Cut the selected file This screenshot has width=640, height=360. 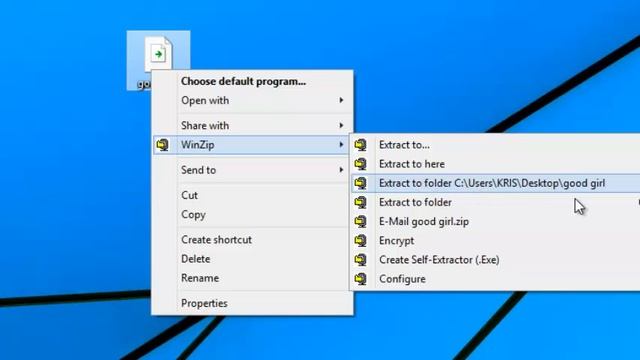(x=252, y=195)
